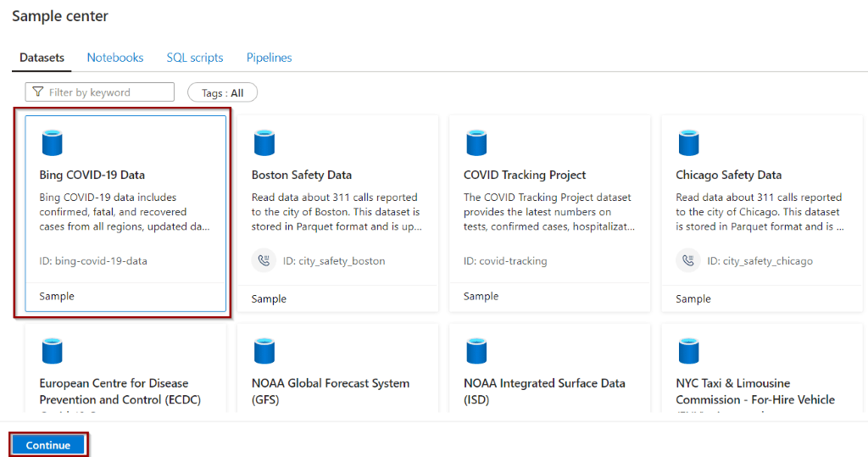Click the phone icon beside city_safety_chicago
Image resolution: width=868 pixels, height=457 pixels.
(688, 260)
